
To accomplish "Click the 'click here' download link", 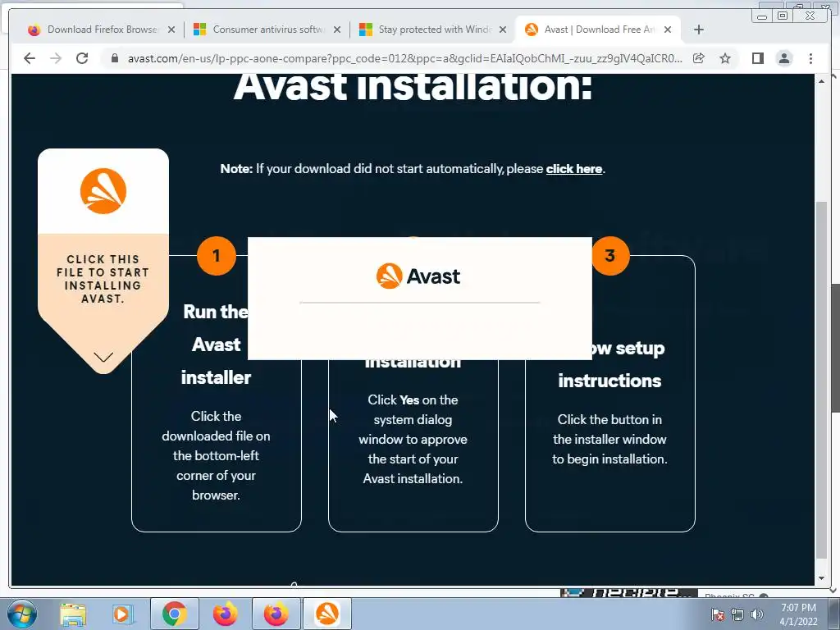I will (573, 169).
